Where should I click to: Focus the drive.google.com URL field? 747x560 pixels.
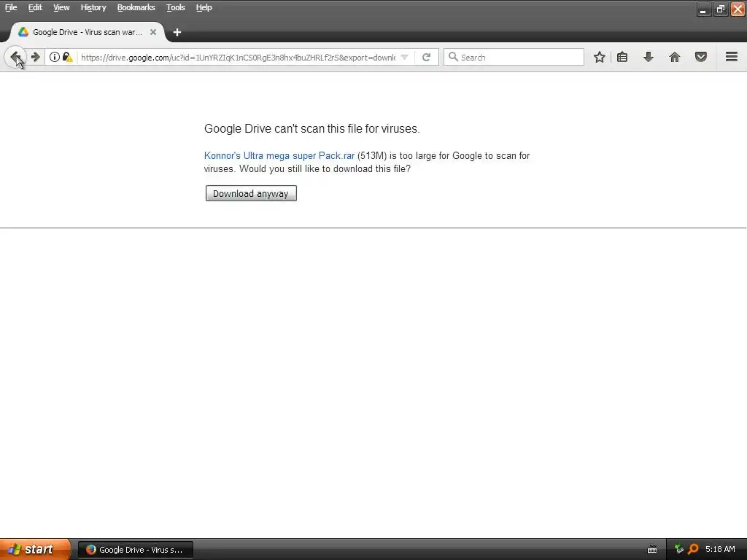[239, 57]
